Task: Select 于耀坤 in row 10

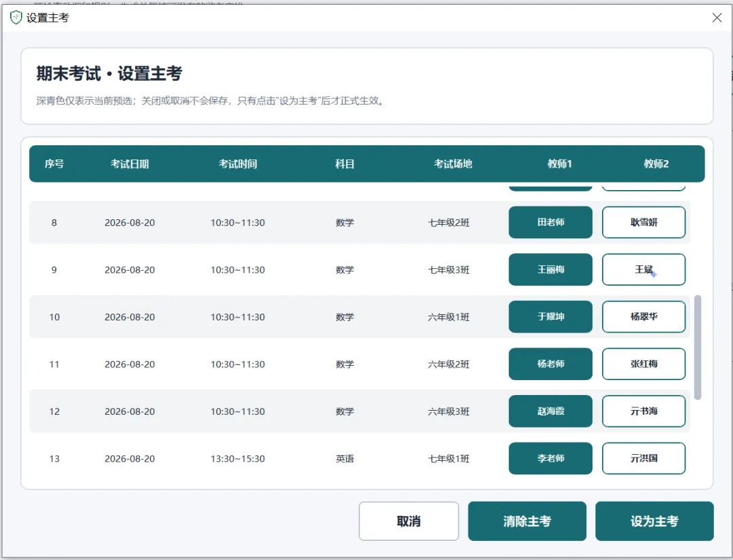Action: coord(550,317)
